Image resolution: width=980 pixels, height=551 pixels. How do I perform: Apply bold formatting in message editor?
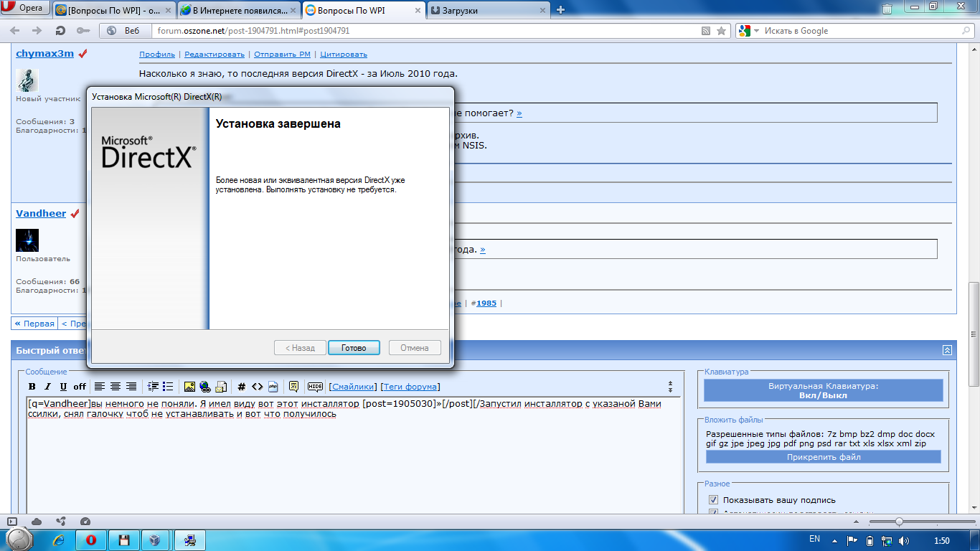point(32,387)
